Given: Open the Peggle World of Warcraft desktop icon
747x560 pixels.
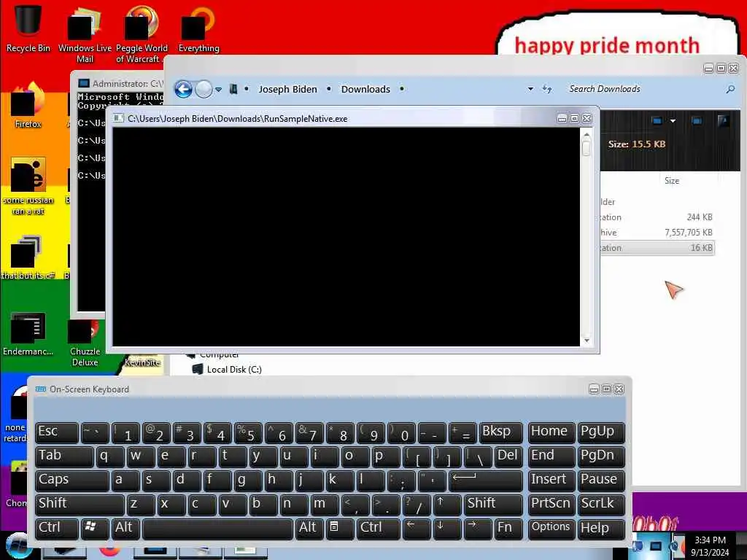Looking at the screenshot, I should [x=142, y=34].
